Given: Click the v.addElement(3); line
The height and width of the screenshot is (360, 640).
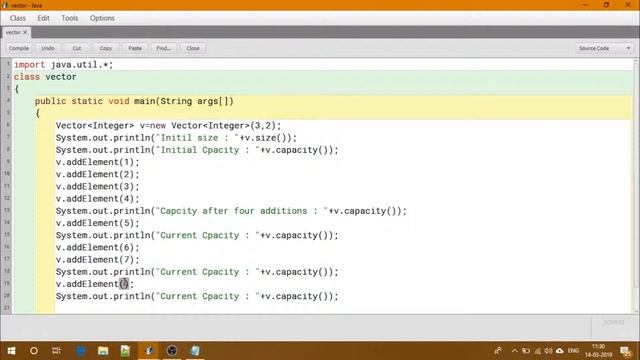Looking at the screenshot, I should point(98,187).
